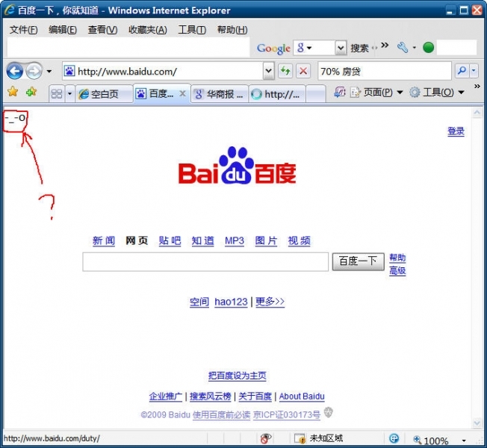Click the privacy report icon in status bar
This screenshot has height=448, width=487.
tap(266, 438)
